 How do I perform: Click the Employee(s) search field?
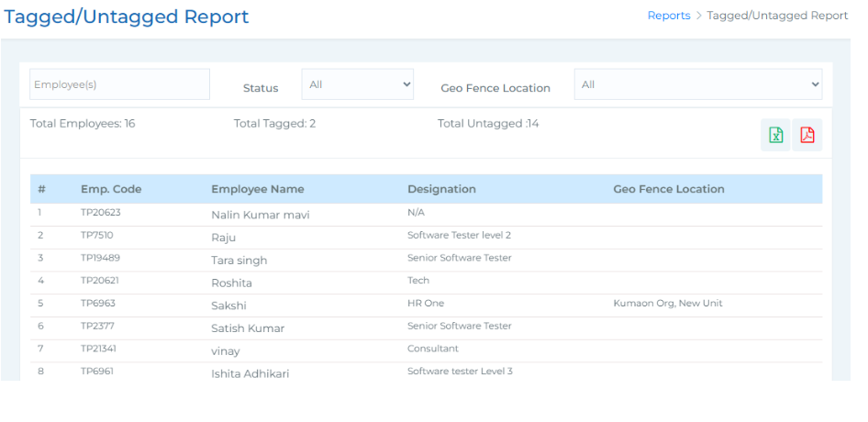click(119, 84)
